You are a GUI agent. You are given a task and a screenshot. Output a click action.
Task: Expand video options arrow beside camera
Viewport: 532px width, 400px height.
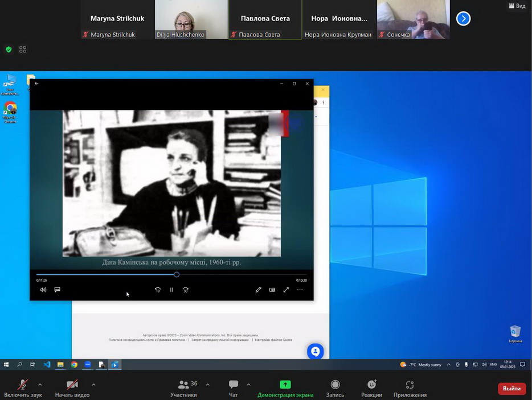pos(93,384)
